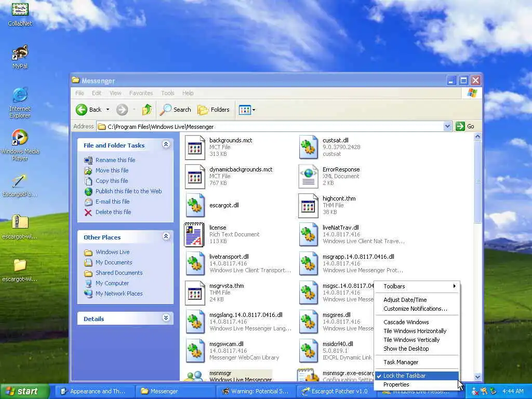Select the livetransport.dll file icon

[195, 263]
